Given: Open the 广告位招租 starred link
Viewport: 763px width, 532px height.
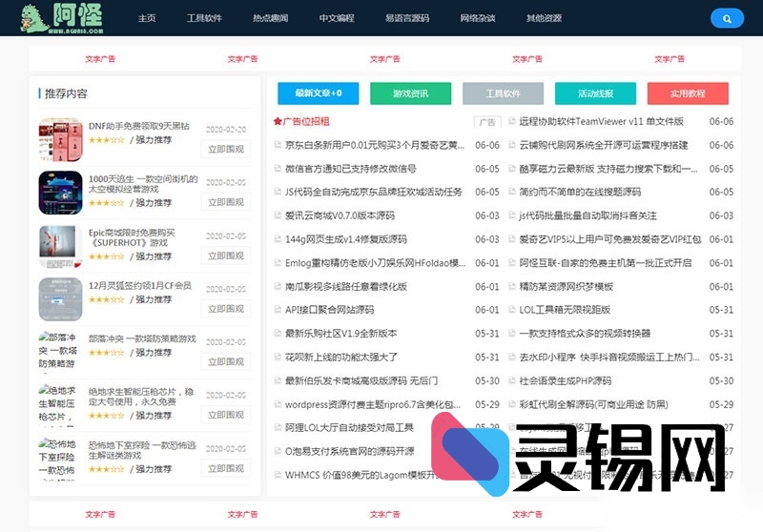Looking at the screenshot, I should [x=306, y=122].
